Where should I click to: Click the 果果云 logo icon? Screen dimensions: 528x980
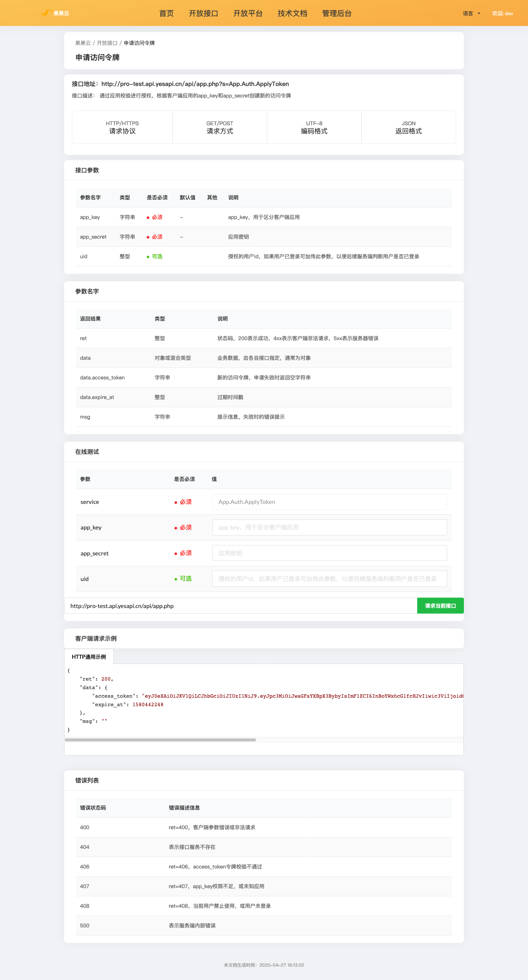tap(46, 13)
